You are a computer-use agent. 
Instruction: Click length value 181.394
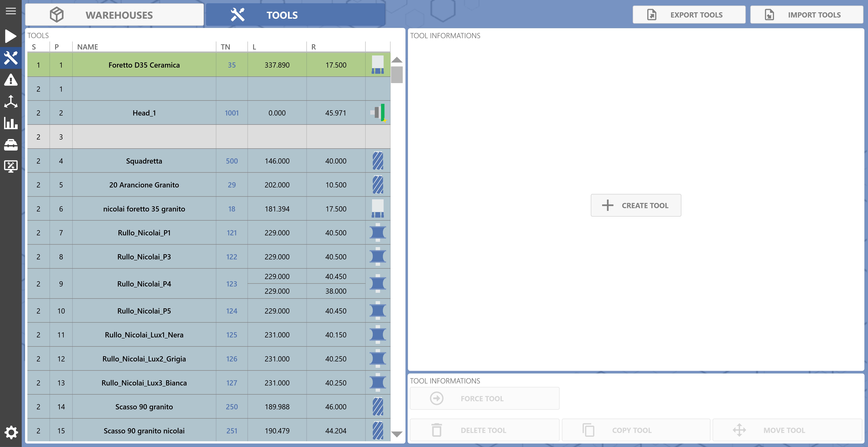277,209
